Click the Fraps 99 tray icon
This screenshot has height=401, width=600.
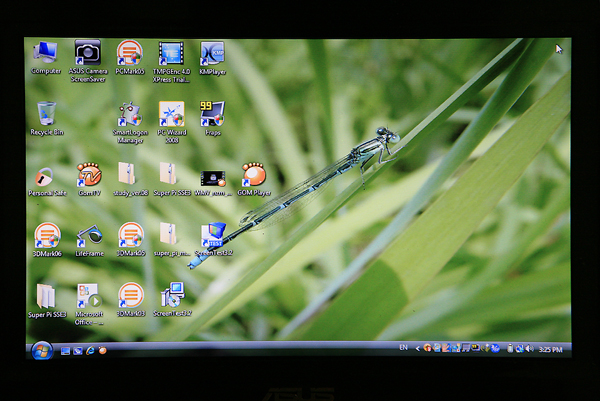pyautogui.click(x=475, y=347)
